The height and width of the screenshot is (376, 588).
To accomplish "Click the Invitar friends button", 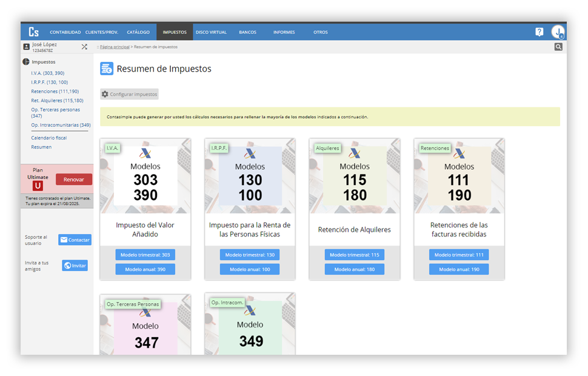I will [75, 265].
